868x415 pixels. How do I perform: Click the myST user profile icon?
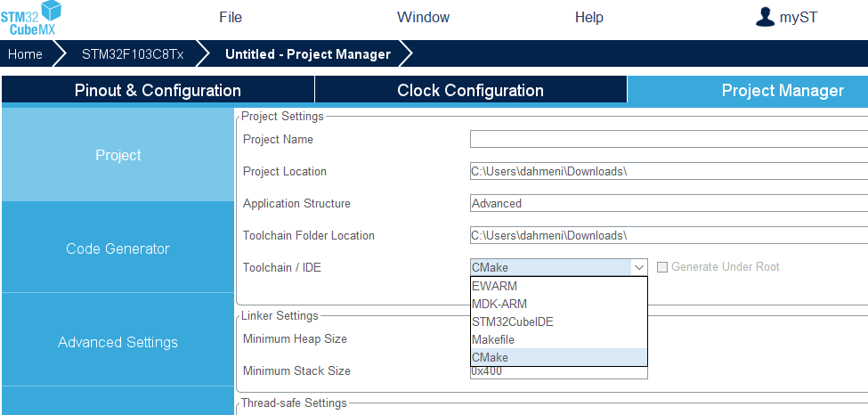point(765,17)
